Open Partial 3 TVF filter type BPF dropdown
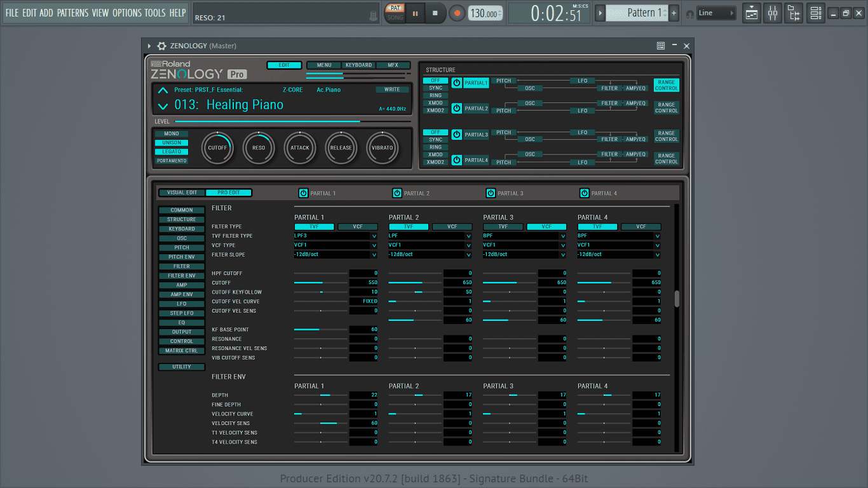The width and height of the screenshot is (868, 488). (524, 236)
